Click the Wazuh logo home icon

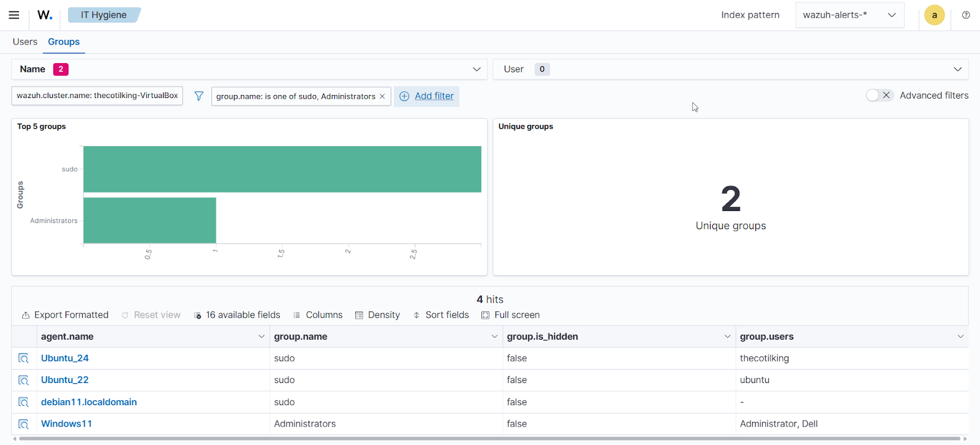pyautogui.click(x=45, y=15)
